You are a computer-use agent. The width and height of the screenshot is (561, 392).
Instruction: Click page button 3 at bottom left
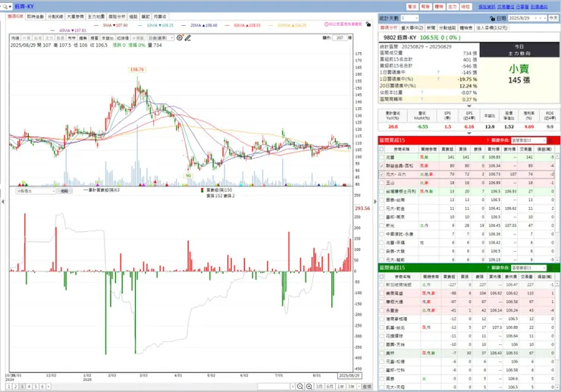[22, 387]
